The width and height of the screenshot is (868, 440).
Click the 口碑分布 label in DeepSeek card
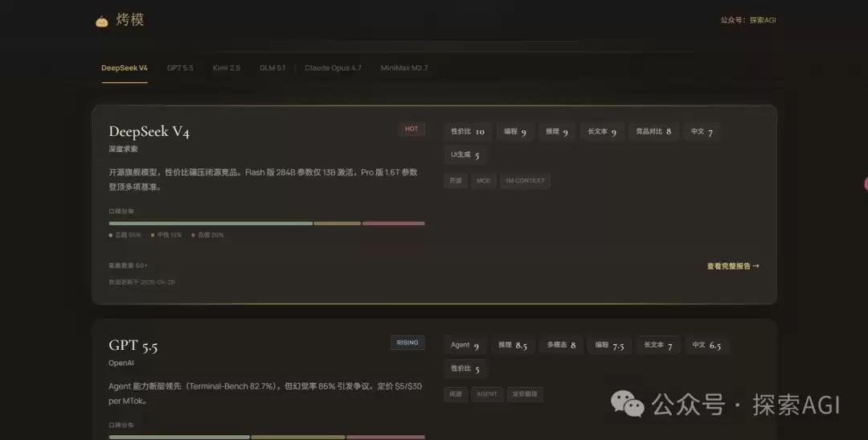[121, 211]
